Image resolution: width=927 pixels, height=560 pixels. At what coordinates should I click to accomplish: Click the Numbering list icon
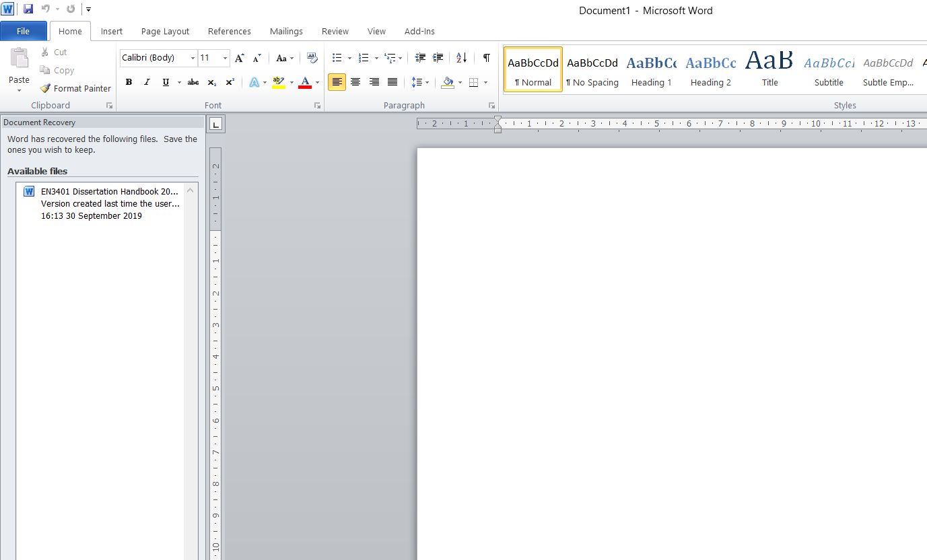pyautogui.click(x=364, y=58)
